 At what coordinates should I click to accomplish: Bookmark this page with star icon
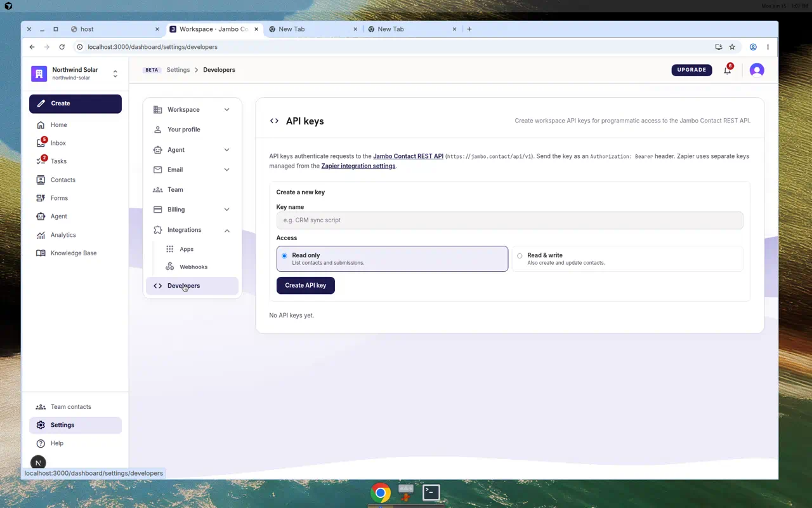[732, 47]
